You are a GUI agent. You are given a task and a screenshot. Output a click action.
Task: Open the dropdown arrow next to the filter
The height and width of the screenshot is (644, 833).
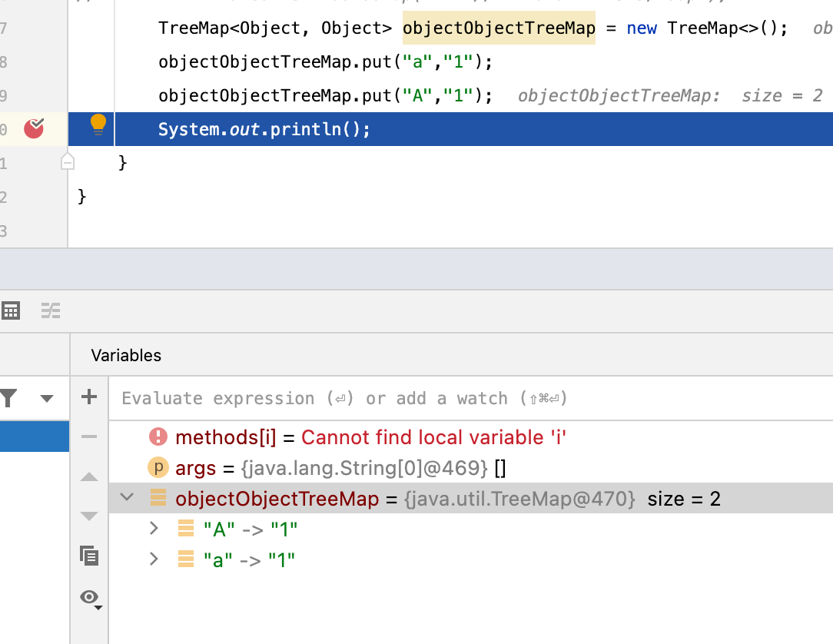click(x=47, y=398)
